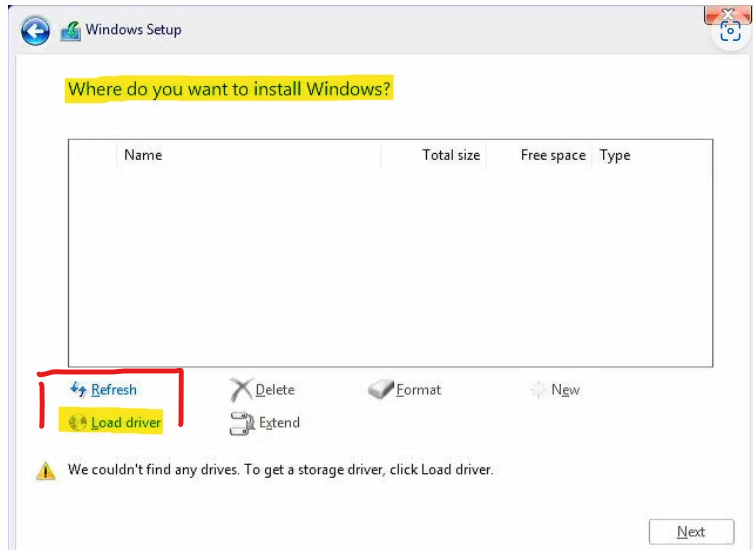This screenshot has width=753, height=550.
Task: Click the Extend partition icon
Action: (x=242, y=423)
